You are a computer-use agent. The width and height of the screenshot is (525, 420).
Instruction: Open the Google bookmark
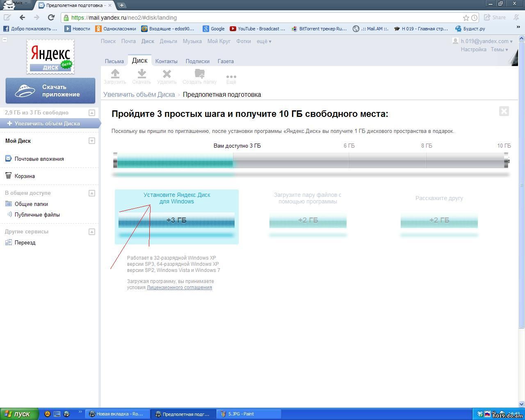coord(214,29)
